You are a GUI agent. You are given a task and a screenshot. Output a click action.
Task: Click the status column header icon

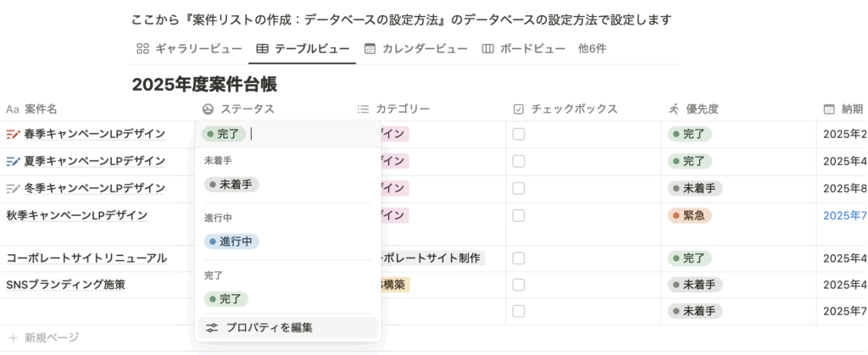209,109
